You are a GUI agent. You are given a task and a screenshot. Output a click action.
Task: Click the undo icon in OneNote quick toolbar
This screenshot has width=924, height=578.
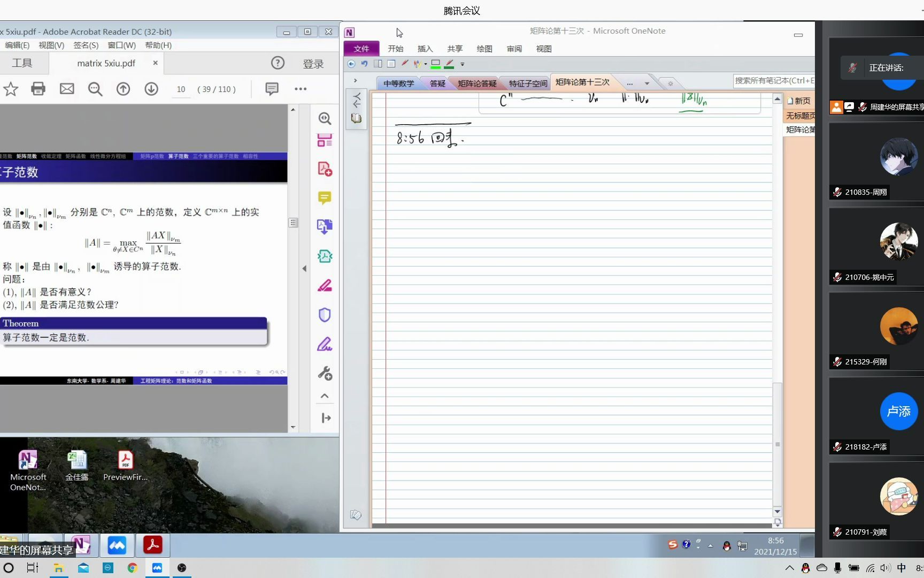(364, 64)
